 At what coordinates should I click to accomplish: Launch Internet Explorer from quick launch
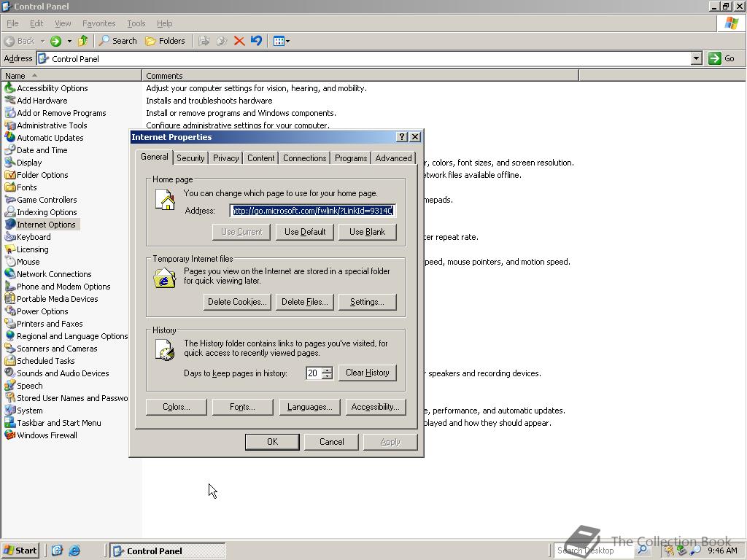[75, 551]
